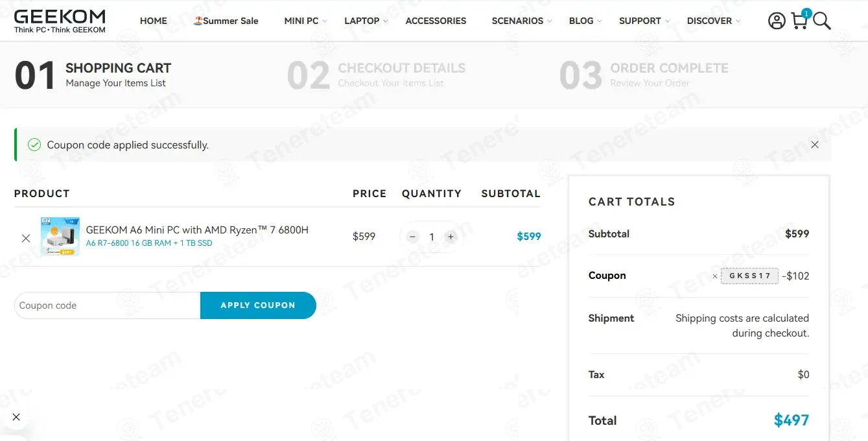
Task: Click the GEEKOM logo
Action: click(60, 21)
